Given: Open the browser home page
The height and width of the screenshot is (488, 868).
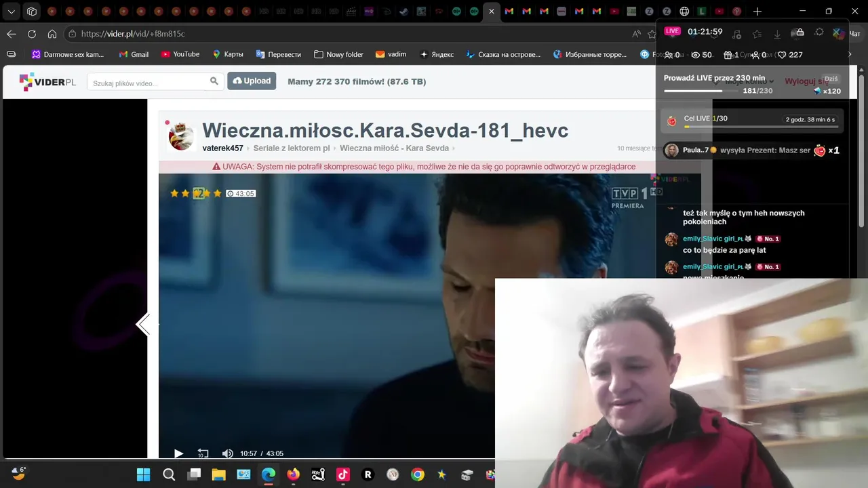Looking at the screenshot, I should (x=52, y=34).
